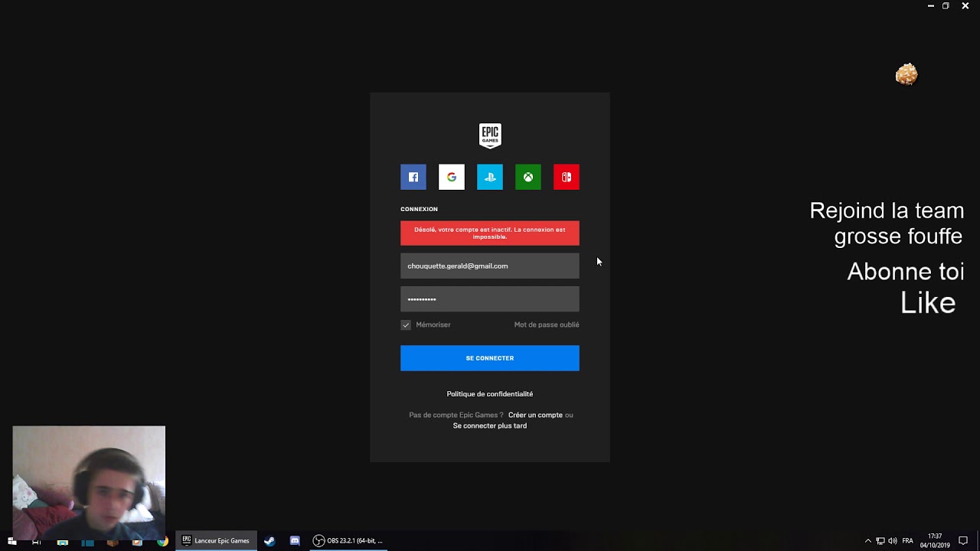Restore down the launcher window
The width and height of the screenshot is (980, 551).
pos(946,5)
